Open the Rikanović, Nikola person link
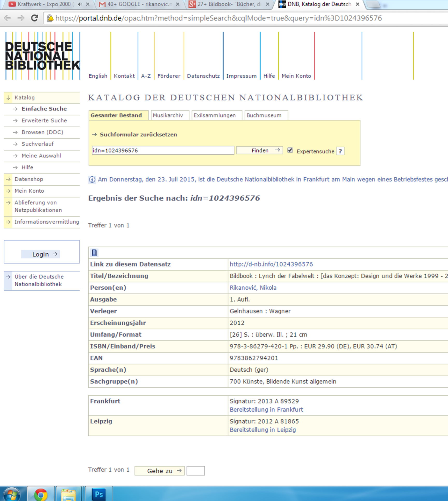The image size is (448, 501). [253, 288]
